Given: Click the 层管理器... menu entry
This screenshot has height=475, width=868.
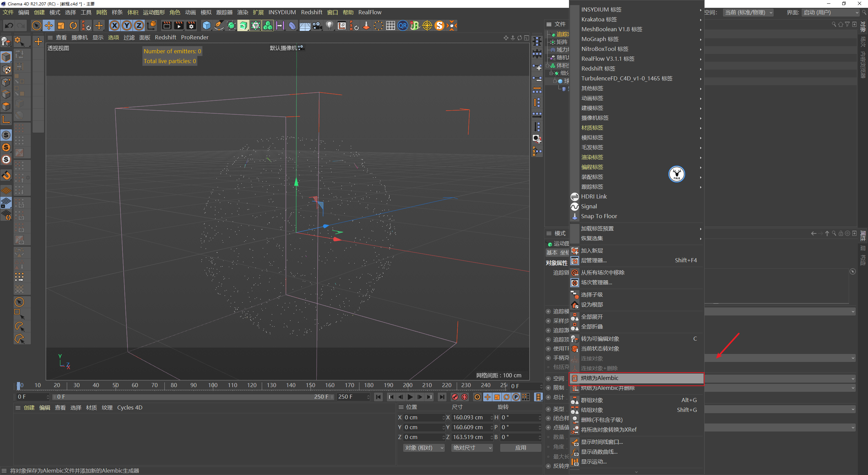Looking at the screenshot, I should coord(594,260).
